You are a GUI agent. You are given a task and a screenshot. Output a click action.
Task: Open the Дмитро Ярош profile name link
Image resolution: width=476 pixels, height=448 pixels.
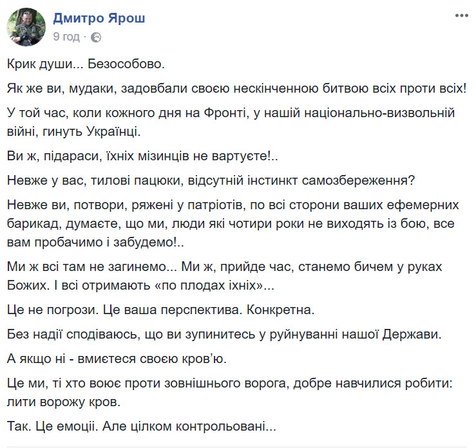click(x=99, y=18)
